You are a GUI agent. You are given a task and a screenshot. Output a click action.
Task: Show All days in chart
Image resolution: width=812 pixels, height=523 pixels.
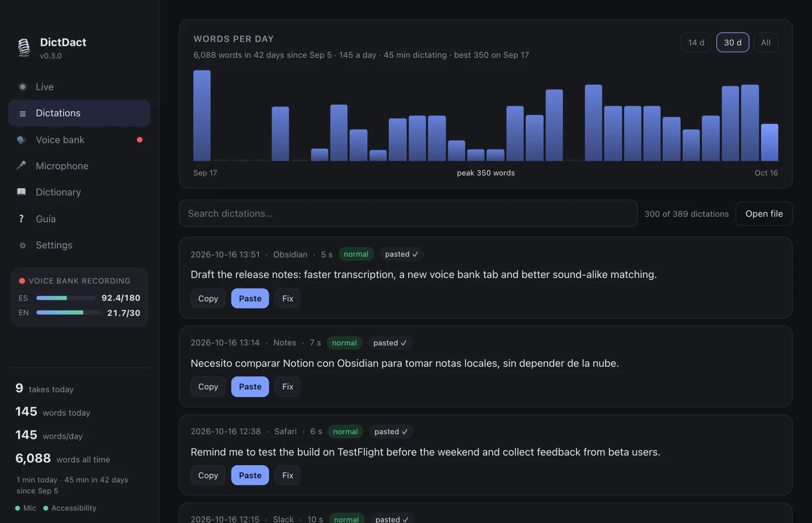(x=766, y=43)
